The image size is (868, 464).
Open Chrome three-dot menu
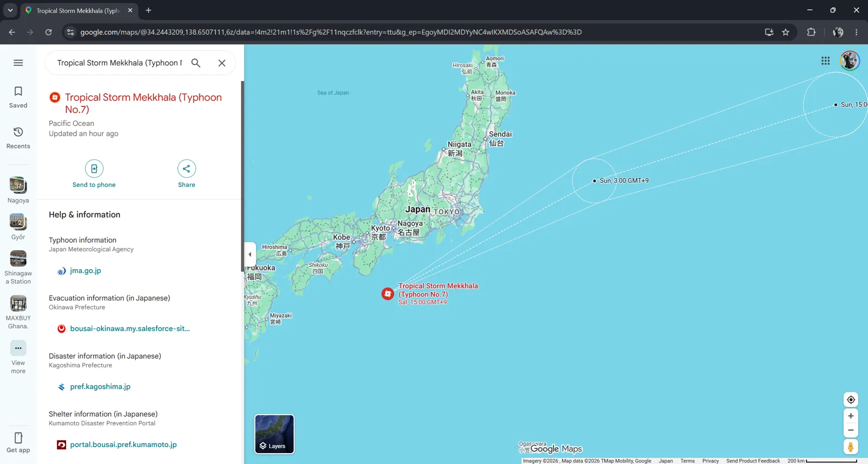coord(857,32)
